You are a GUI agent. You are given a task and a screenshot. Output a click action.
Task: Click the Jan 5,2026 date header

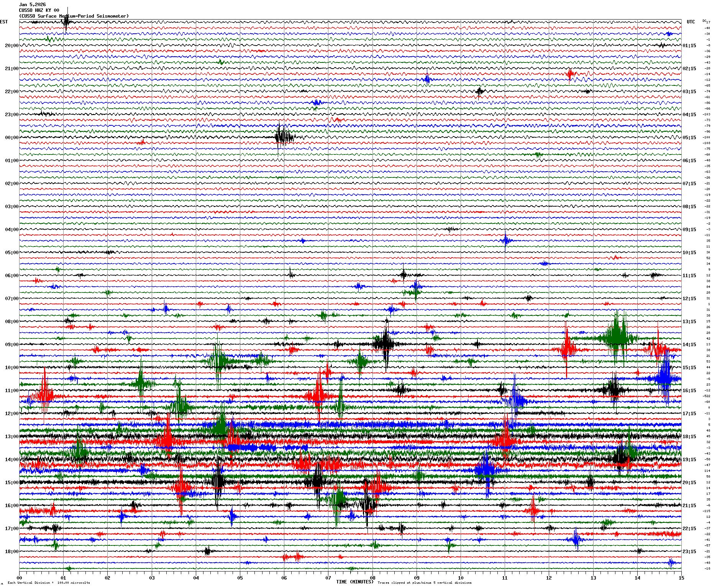click(32, 5)
